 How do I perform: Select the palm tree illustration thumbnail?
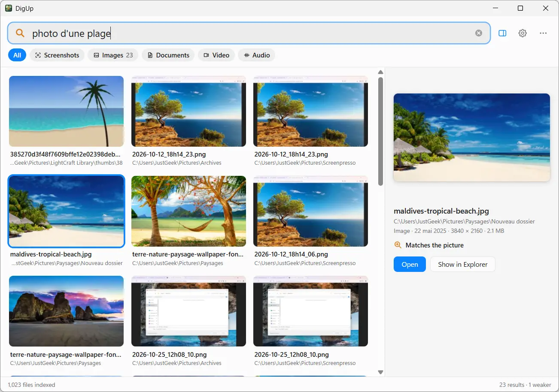pyautogui.click(x=66, y=112)
